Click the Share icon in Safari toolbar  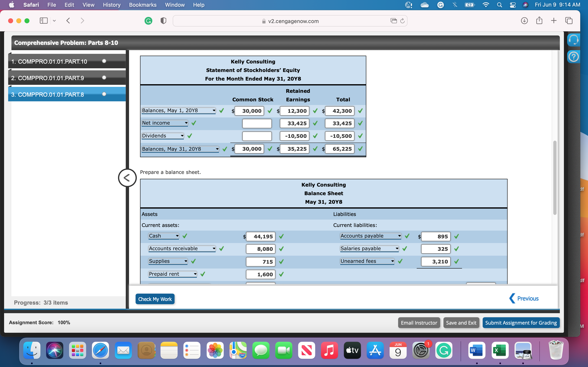[539, 21]
